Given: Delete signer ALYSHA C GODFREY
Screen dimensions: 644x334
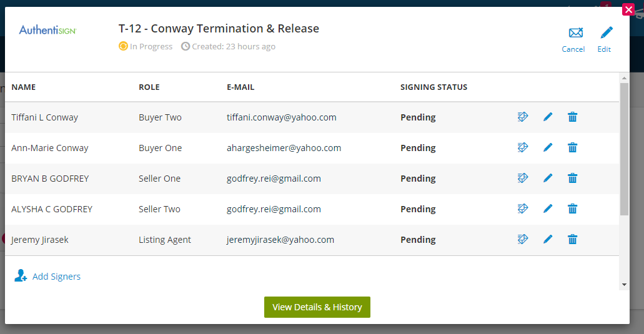Looking at the screenshot, I should tap(572, 209).
